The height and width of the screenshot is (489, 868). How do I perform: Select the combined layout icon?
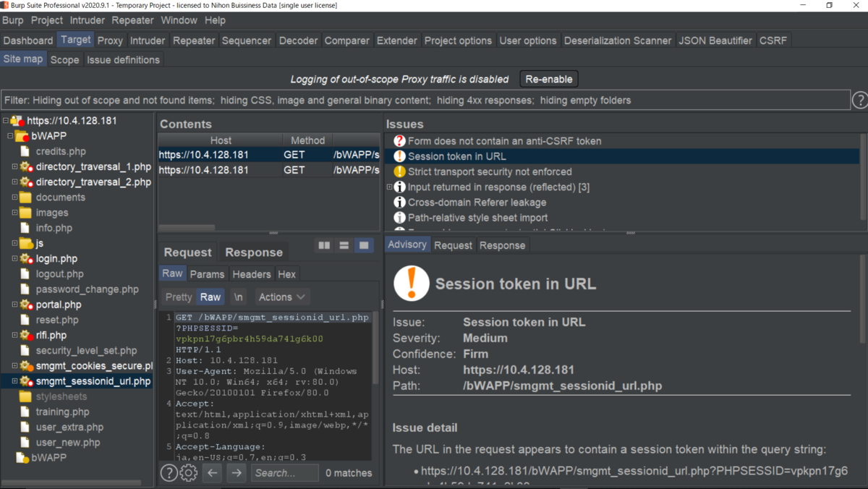(364, 246)
